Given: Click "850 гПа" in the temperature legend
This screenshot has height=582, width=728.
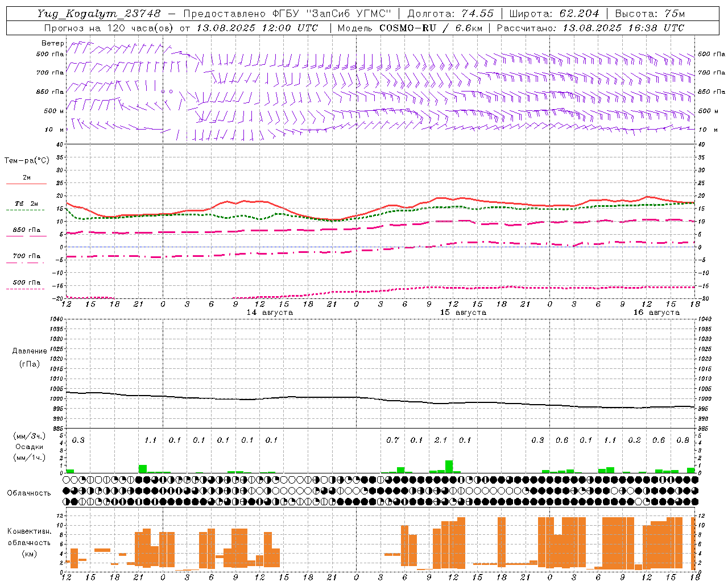Looking at the screenshot, I should click(27, 230).
